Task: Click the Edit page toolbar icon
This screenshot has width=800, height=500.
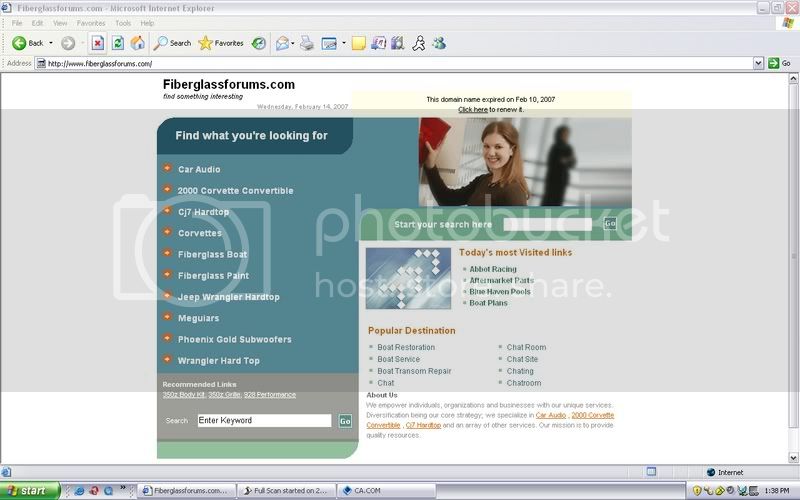Action: point(329,43)
